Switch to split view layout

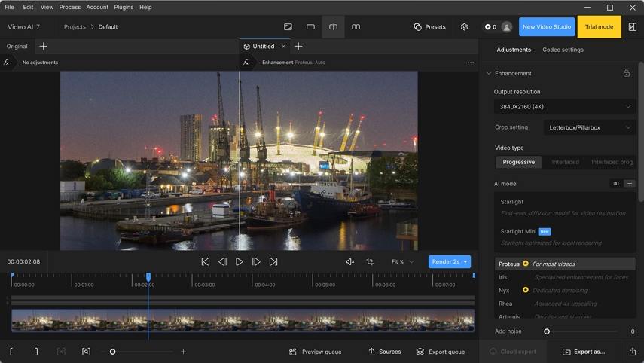tap(333, 27)
